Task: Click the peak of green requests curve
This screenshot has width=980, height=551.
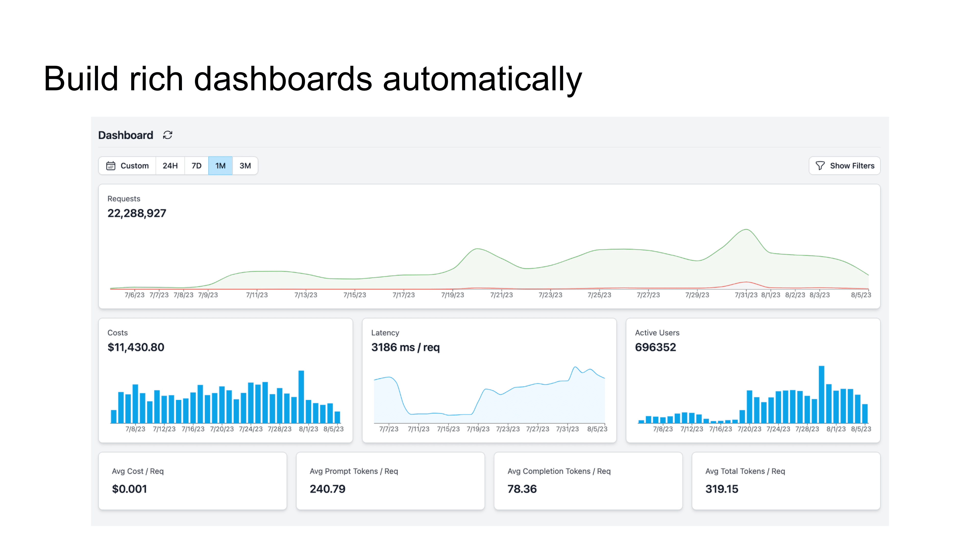Action: 746,230
